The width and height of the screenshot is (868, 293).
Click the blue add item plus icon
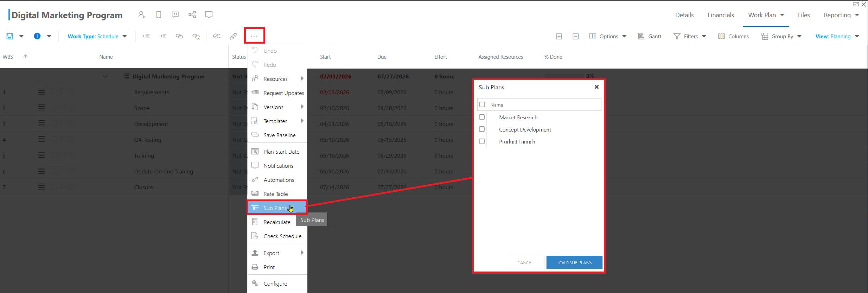(x=37, y=36)
